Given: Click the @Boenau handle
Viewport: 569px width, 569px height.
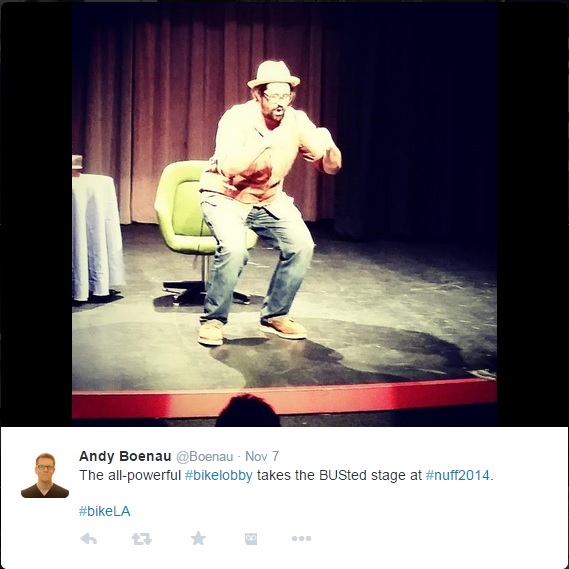Looking at the screenshot, I should [x=205, y=457].
